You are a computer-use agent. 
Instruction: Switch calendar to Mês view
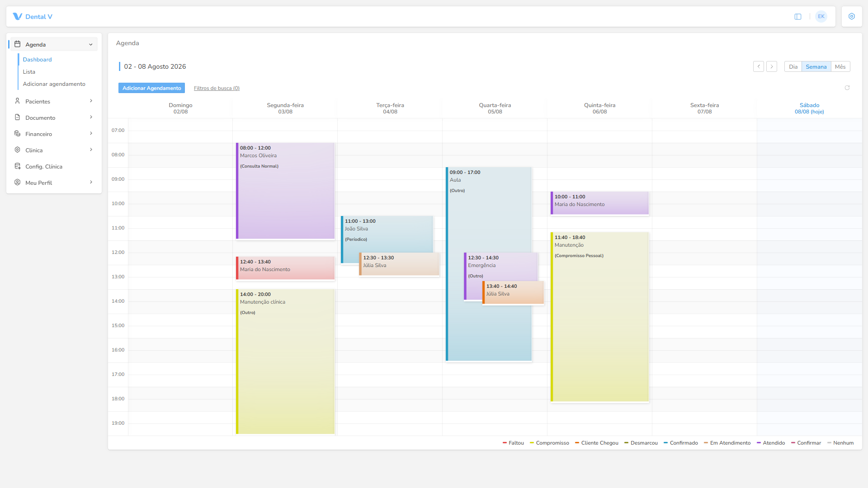click(x=840, y=66)
